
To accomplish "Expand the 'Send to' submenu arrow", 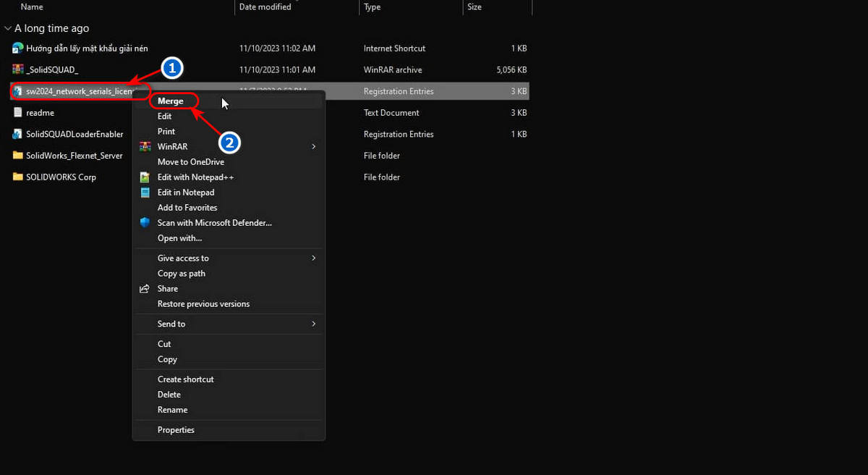I will coord(314,324).
